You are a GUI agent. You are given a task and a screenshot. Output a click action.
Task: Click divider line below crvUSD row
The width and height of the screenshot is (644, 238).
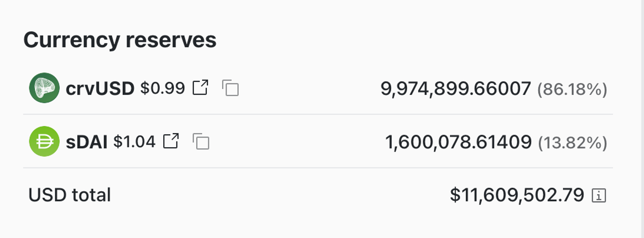[318, 114]
